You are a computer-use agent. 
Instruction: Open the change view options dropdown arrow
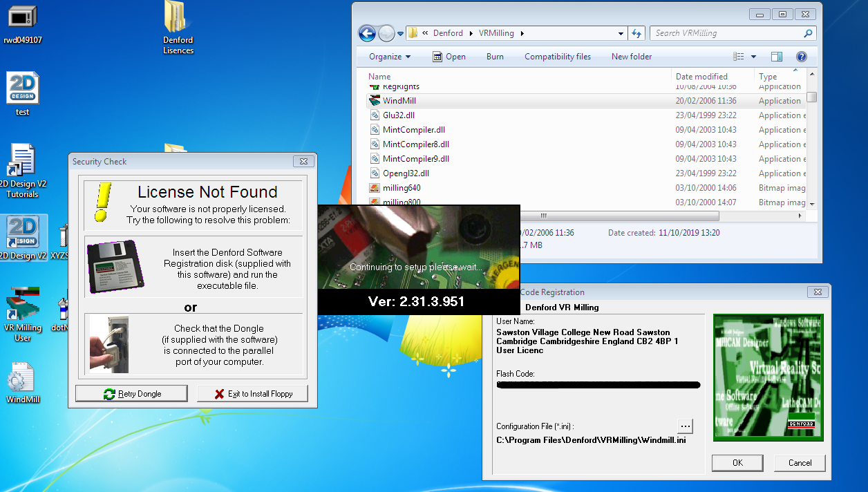coord(753,57)
